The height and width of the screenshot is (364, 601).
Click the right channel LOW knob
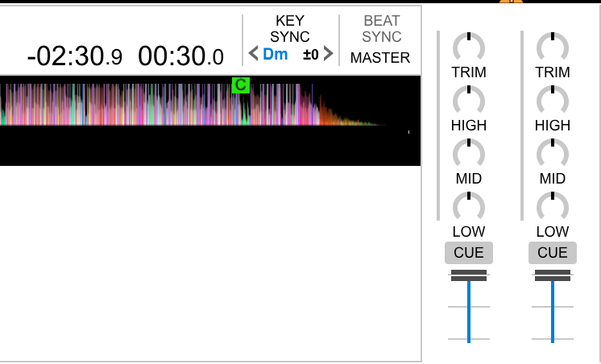point(552,207)
